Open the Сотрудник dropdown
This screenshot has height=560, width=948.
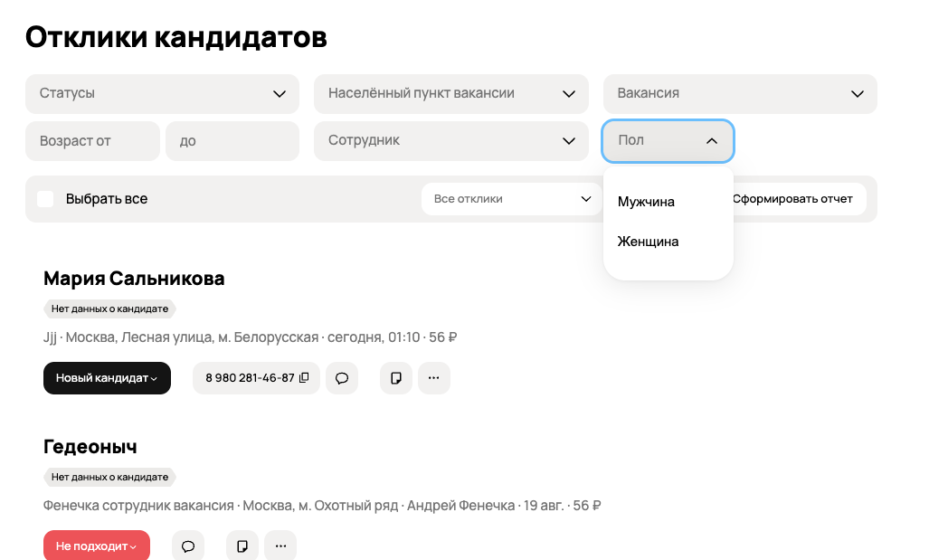click(x=450, y=141)
